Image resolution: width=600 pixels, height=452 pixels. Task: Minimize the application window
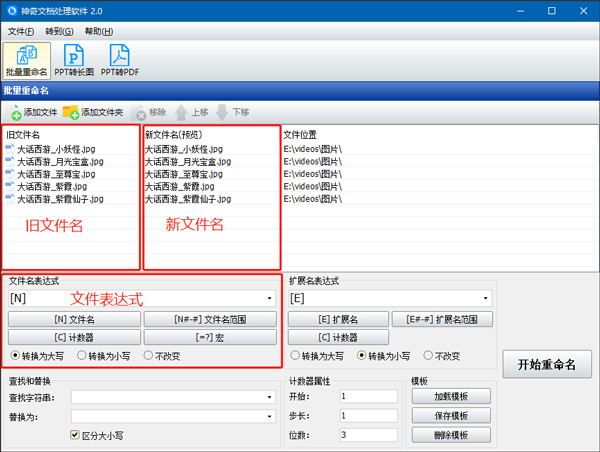(x=520, y=11)
